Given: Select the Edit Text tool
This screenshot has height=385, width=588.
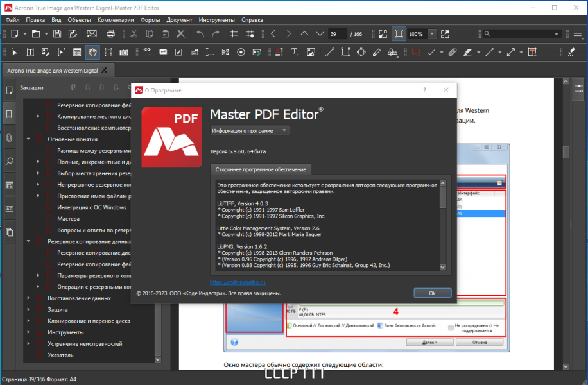Looking at the screenshot, I should click(30, 52).
